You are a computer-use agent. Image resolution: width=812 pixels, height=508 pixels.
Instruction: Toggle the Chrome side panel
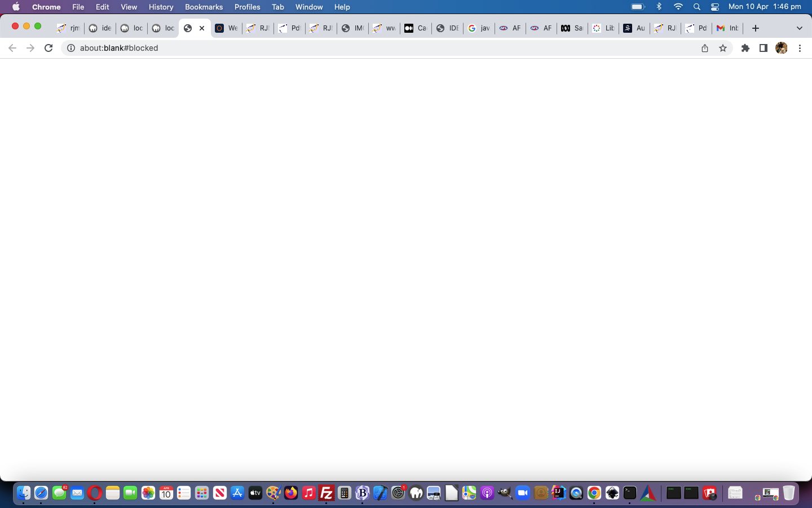[x=763, y=48]
